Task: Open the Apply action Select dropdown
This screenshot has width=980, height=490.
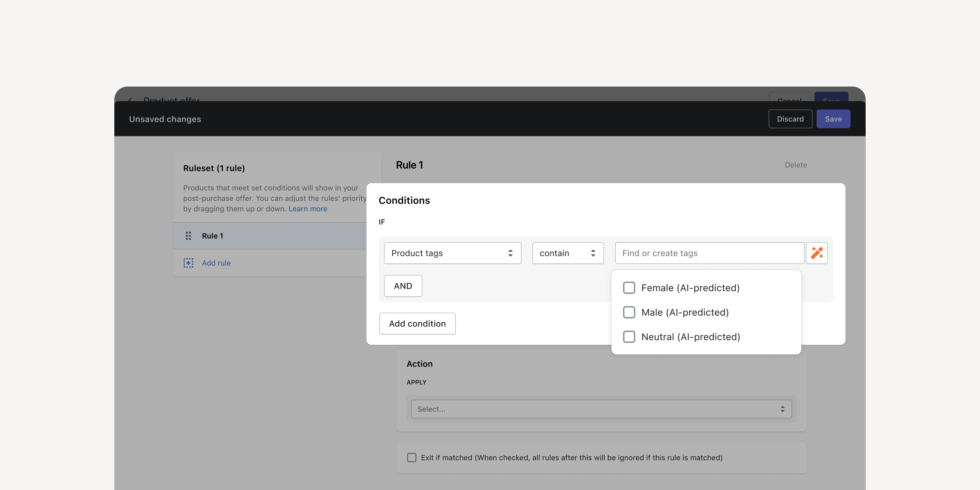Action: 601,409
